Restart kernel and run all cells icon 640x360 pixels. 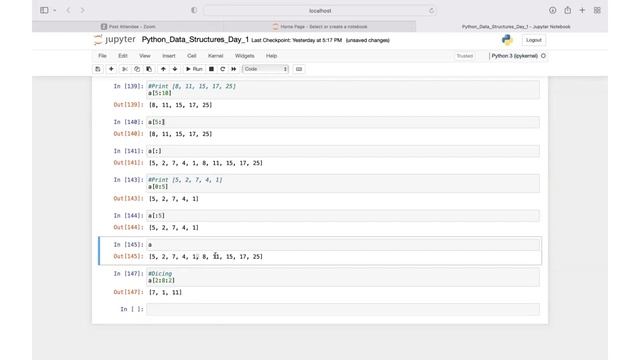pos(233,69)
